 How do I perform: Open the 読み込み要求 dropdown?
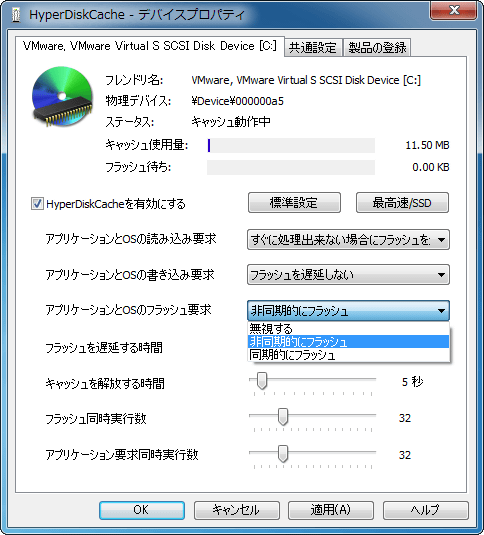tap(348, 240)
